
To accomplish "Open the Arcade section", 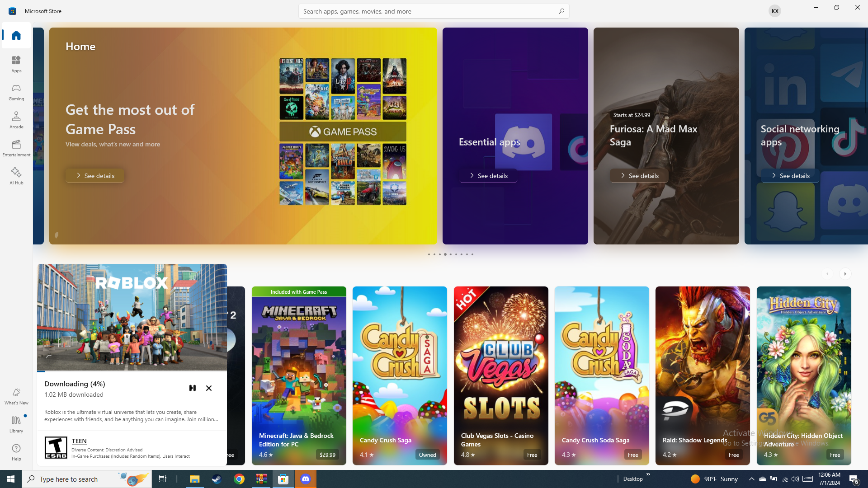I will pos(16,120).
